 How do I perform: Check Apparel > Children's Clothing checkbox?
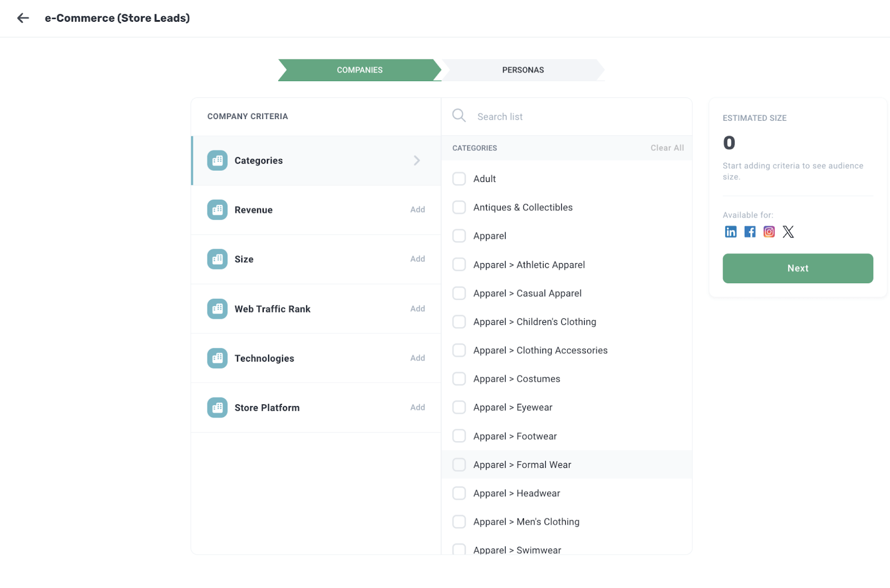pos(459,322)
